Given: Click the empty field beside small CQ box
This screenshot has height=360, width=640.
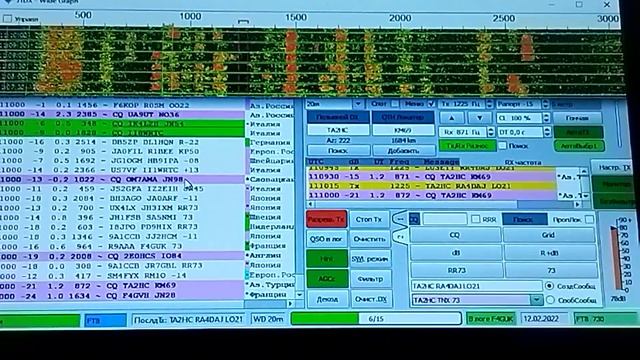Looking at the screenshot, I should 444,219.
